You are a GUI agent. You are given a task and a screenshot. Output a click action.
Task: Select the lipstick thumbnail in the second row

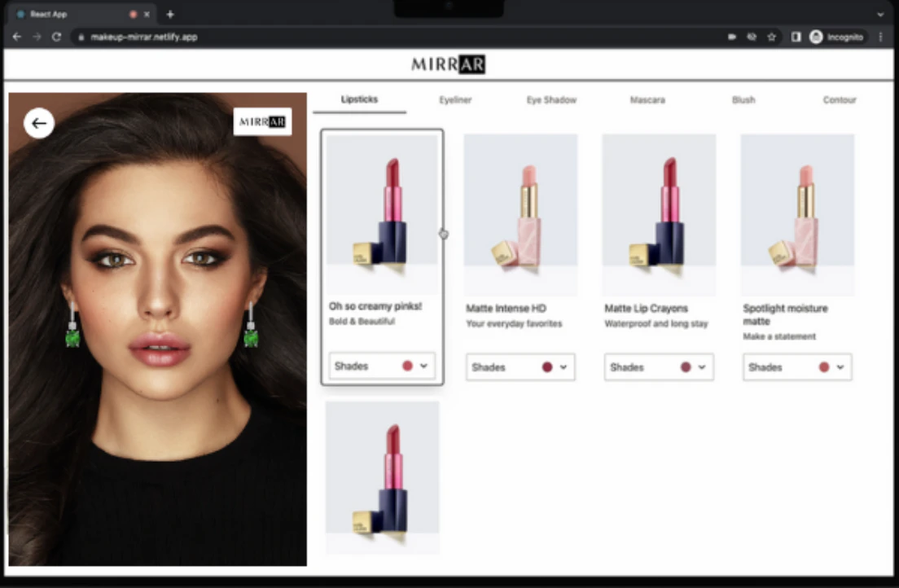pos(381,477)
